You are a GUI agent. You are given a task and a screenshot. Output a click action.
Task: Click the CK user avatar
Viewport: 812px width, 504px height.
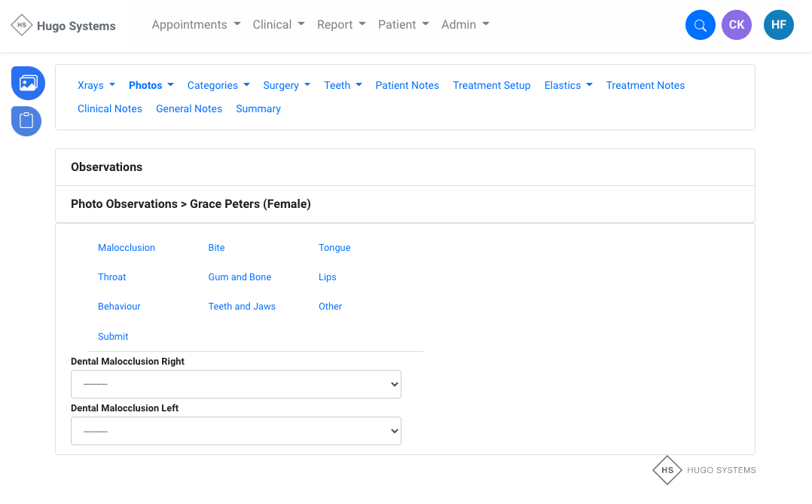coord(736,25)
